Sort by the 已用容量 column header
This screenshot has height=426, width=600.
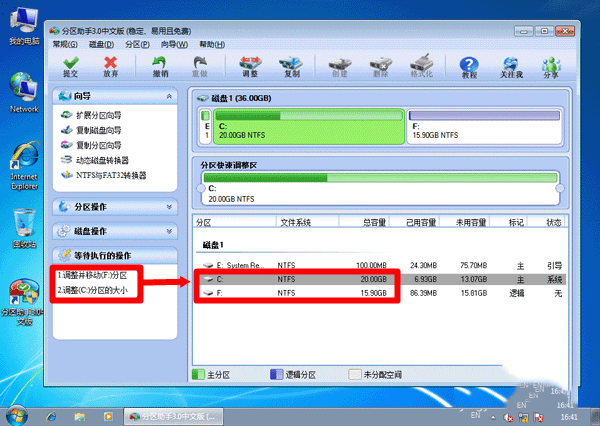click(414, 222)
